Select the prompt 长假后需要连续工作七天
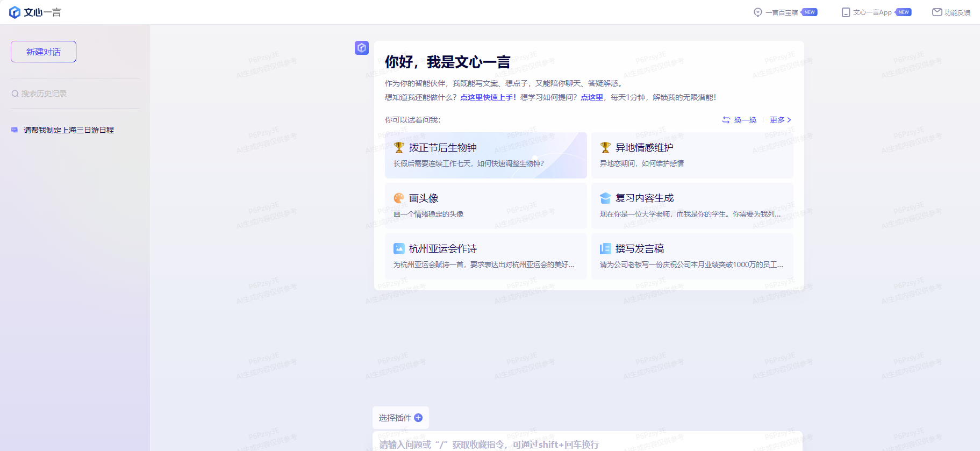 point(469,163)
